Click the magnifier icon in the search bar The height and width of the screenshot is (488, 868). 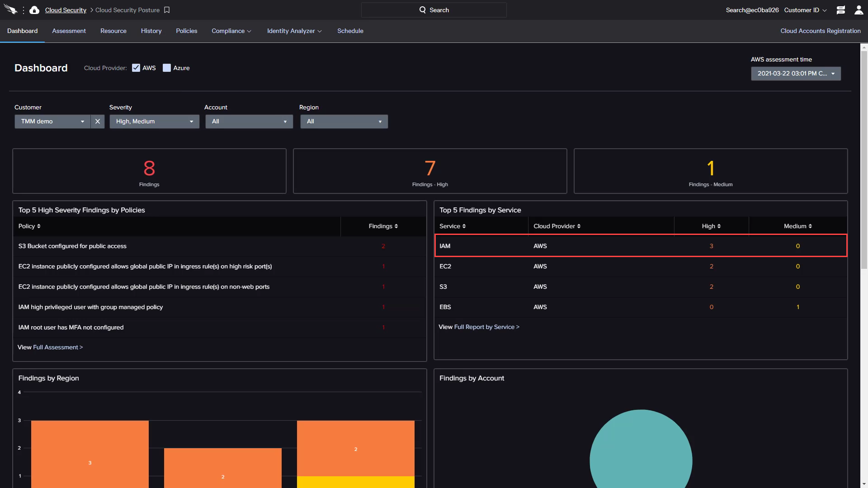pos(423,10)
